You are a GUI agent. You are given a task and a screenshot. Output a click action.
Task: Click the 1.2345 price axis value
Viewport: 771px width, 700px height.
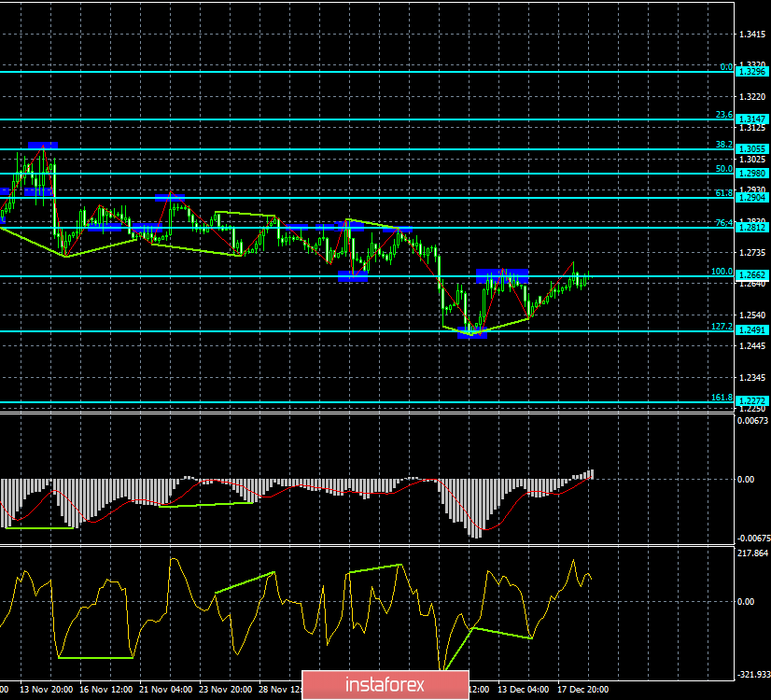click(752, 377)
